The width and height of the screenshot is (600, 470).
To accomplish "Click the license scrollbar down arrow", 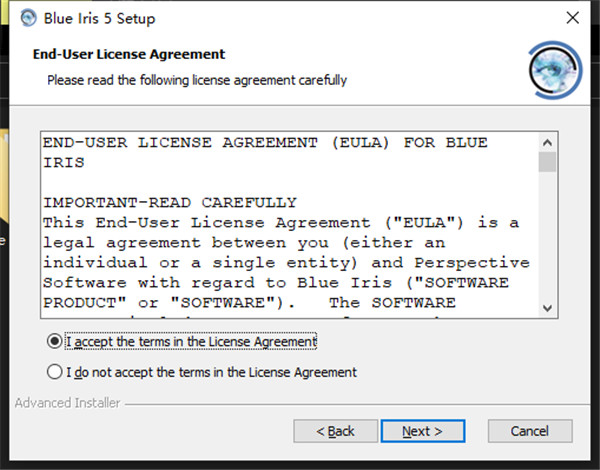I will click(546, 308).
